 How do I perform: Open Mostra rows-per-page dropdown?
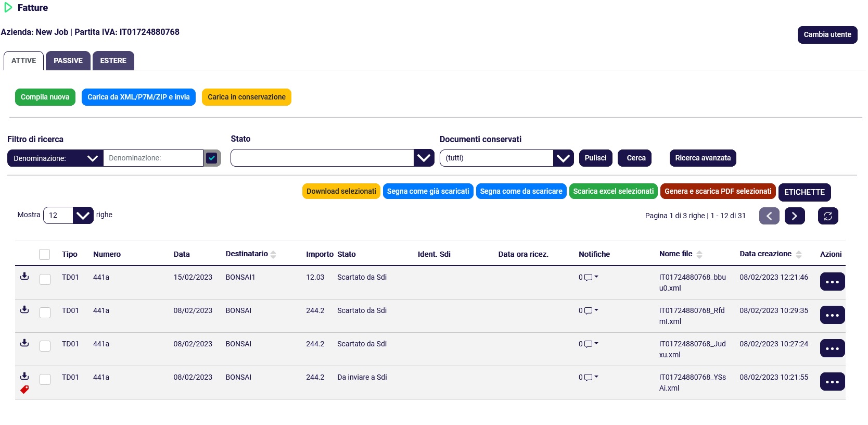[x=83, y=215]
